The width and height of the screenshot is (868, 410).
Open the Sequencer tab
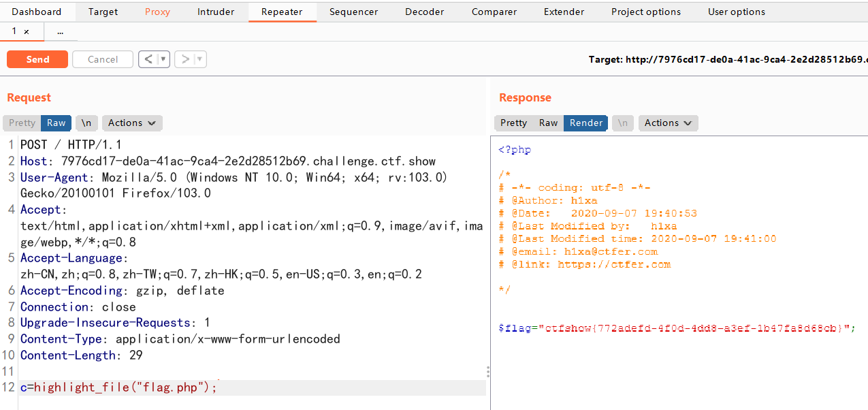pyautogui.click(x=353, y=12)
